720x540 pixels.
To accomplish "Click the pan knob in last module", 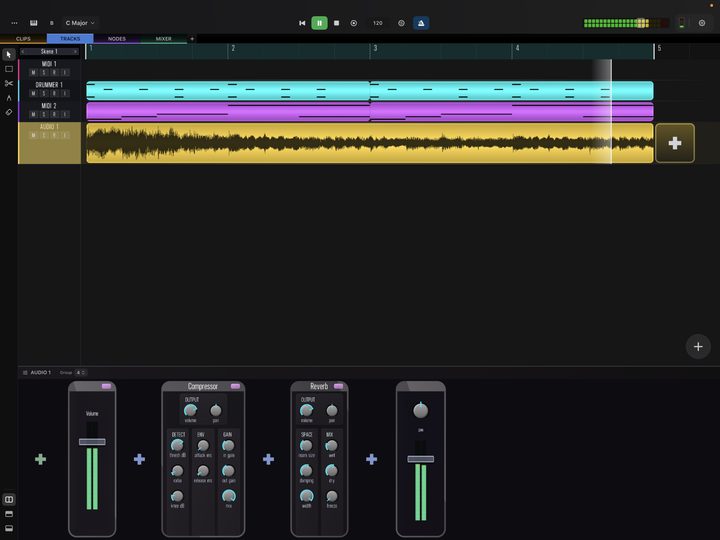I will click(421, 410).
